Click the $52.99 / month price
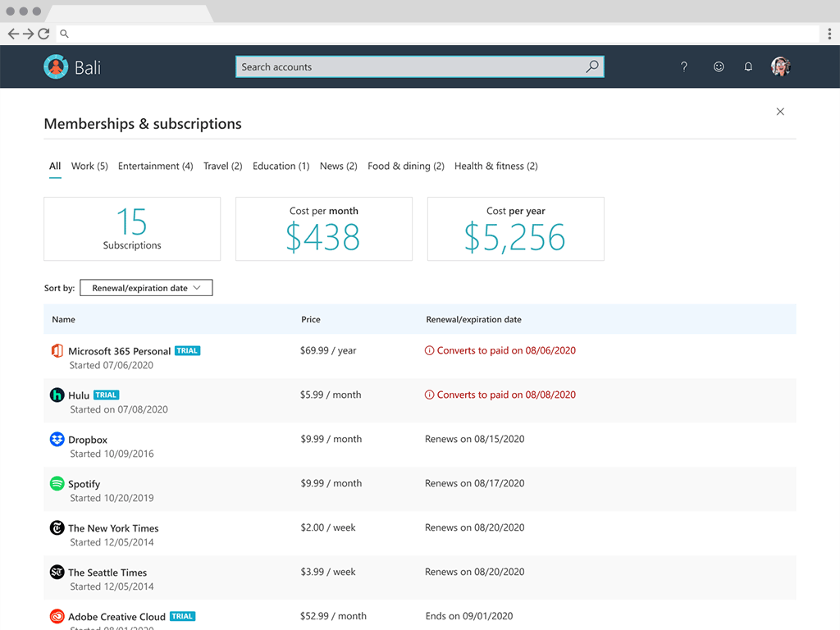The height and width of the screenshot is (630, 840). click(333, 616)
